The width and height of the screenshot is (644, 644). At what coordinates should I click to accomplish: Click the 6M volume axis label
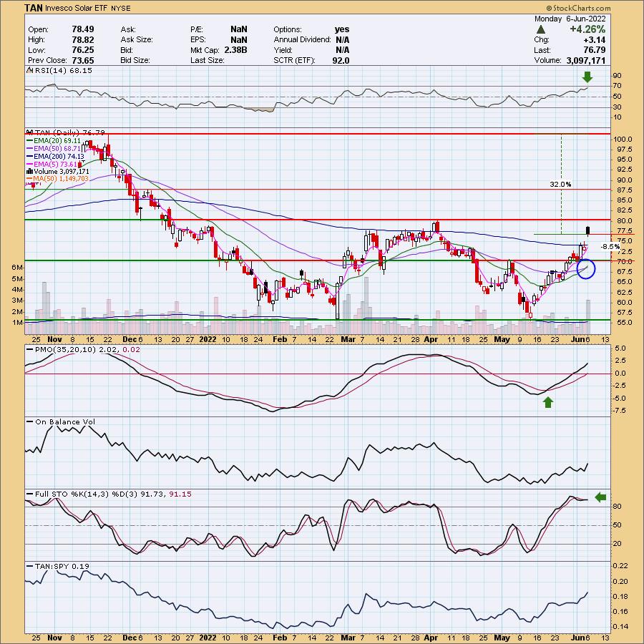(17, 268)
